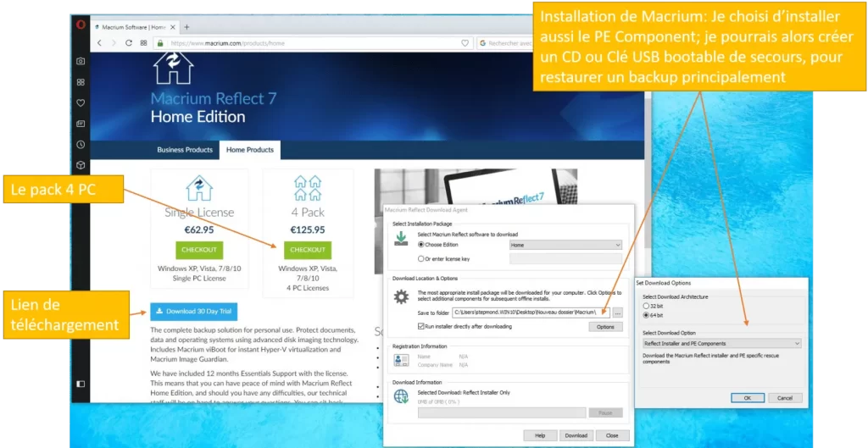The height and width of the screenshot is (448, 868).
Task: Open history clock in Opera sidebar
Action: point(81,144)
